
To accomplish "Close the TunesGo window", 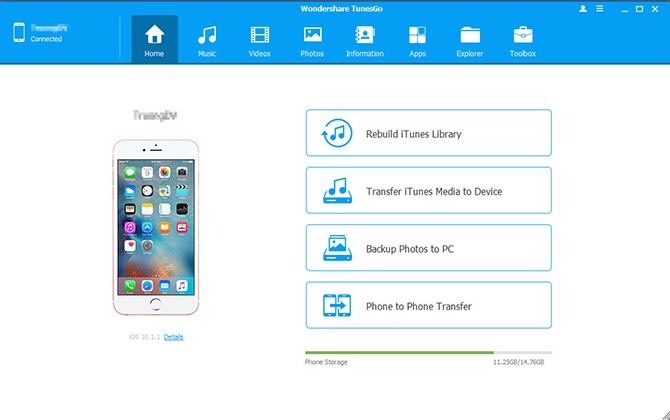I will [655, 9].
